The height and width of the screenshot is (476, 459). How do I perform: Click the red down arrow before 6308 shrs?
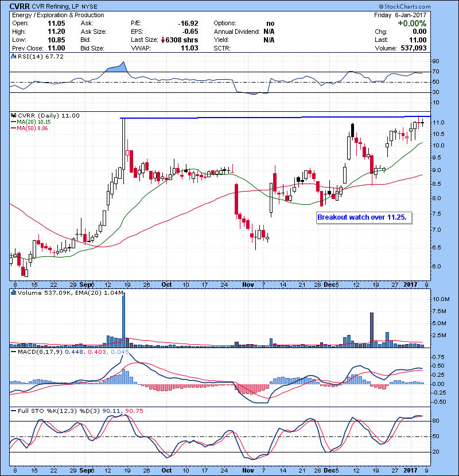(163, 40)
